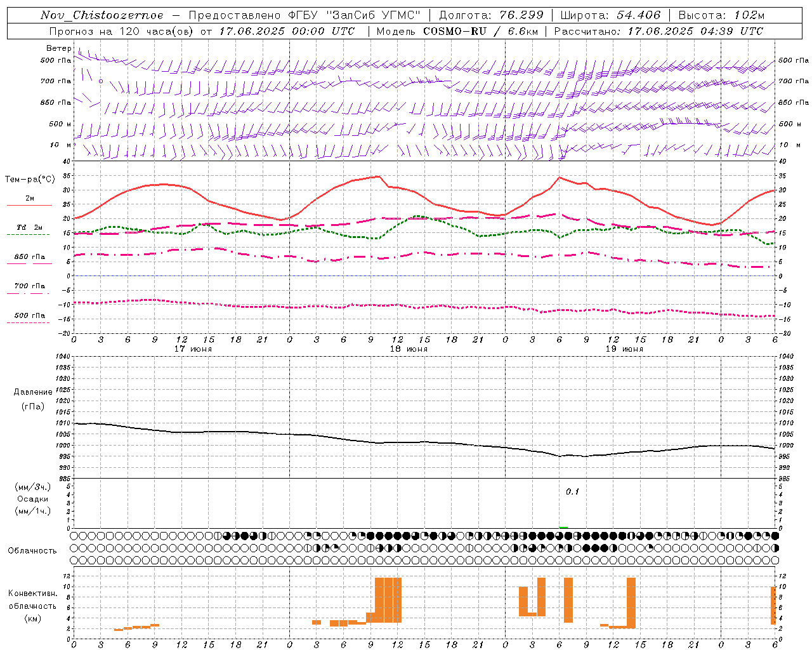Screen dimensions: 812x650
Task: Select the latitude value Широта: 54.406
Action: (x=610, y=15)
